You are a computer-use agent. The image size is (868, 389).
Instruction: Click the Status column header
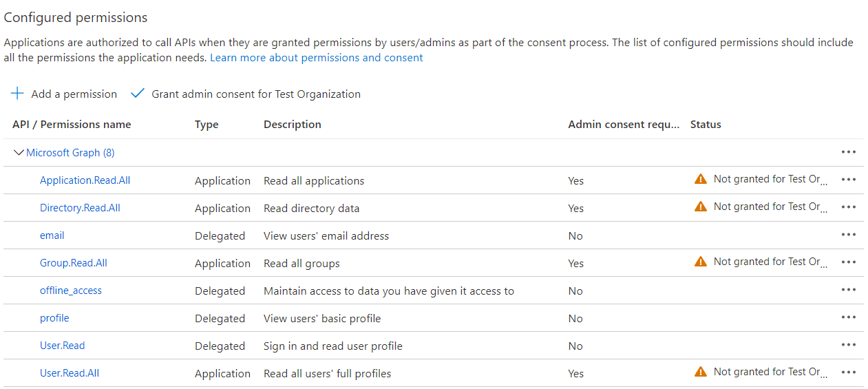coord(706,125)
